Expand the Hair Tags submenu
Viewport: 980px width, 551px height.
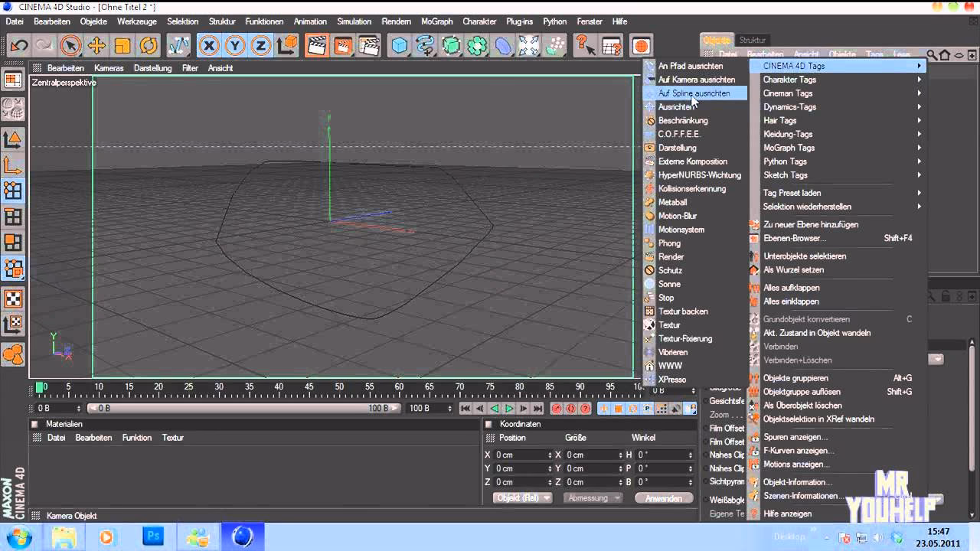838,121
